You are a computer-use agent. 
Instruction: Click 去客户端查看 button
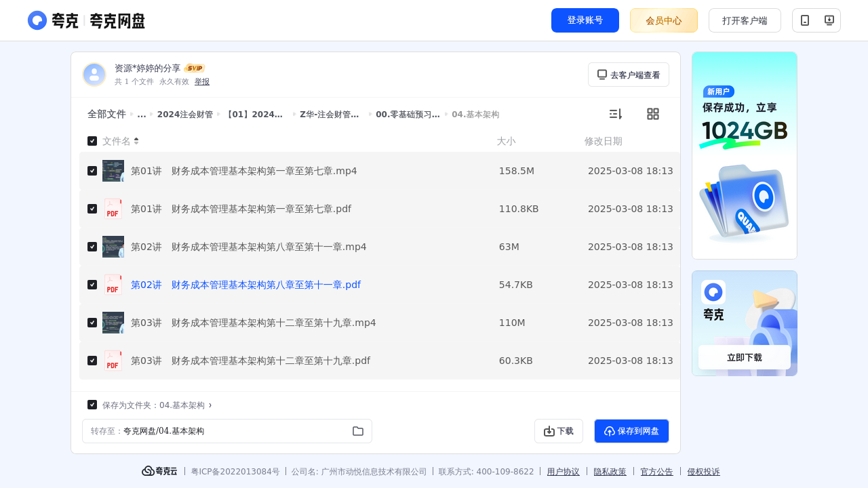click(x=629, y=75)
